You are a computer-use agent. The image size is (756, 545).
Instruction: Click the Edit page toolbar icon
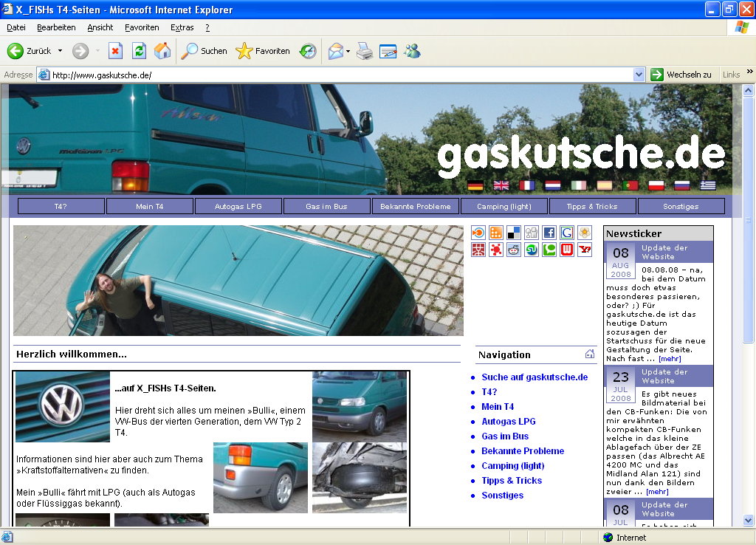tap(388, 51)
